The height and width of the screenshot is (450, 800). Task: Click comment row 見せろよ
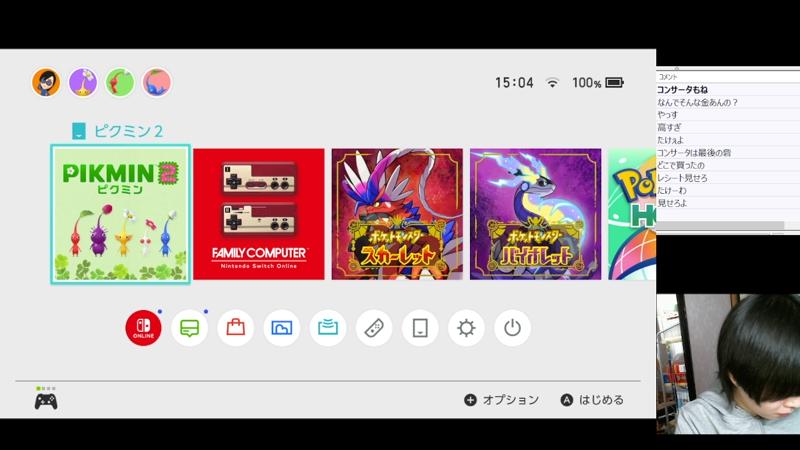pos(728,203)
